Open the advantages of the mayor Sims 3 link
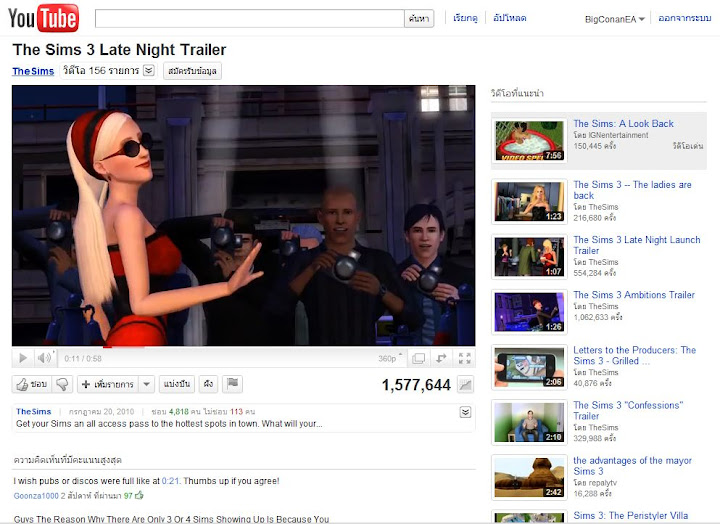The height and width of the screenshot is (524, 720). pyautogui.click(x=632, y=466)
